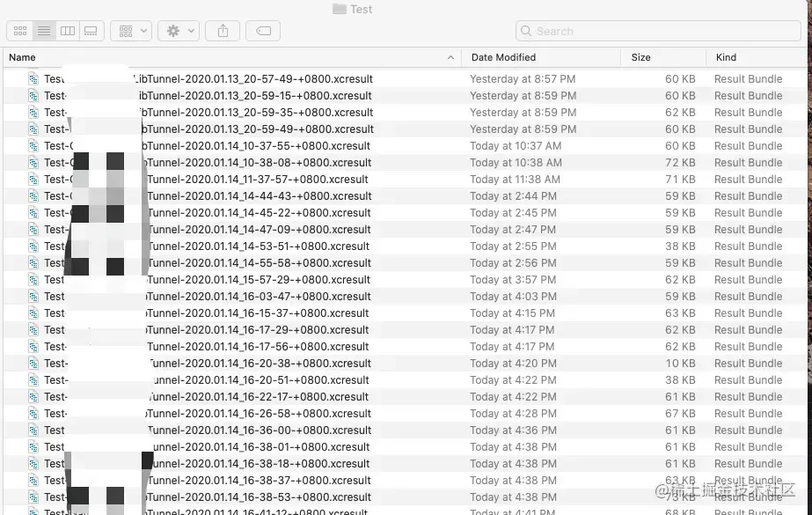The width and height of the screenshot is (812, 515).
Task: Click the "67 KB" size cell
Action: (680, 414)
